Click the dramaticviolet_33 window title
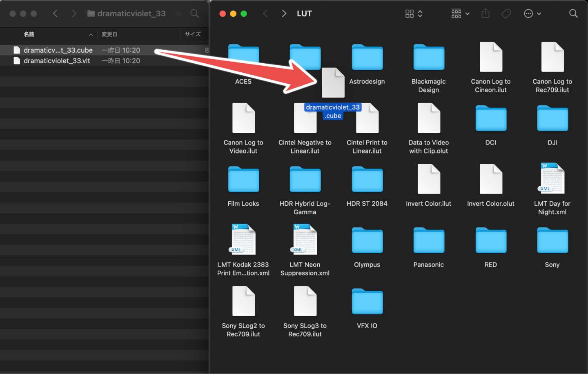The height and width of the screenshot is (374, 588). pyautogui.click(x=131, y=14)
